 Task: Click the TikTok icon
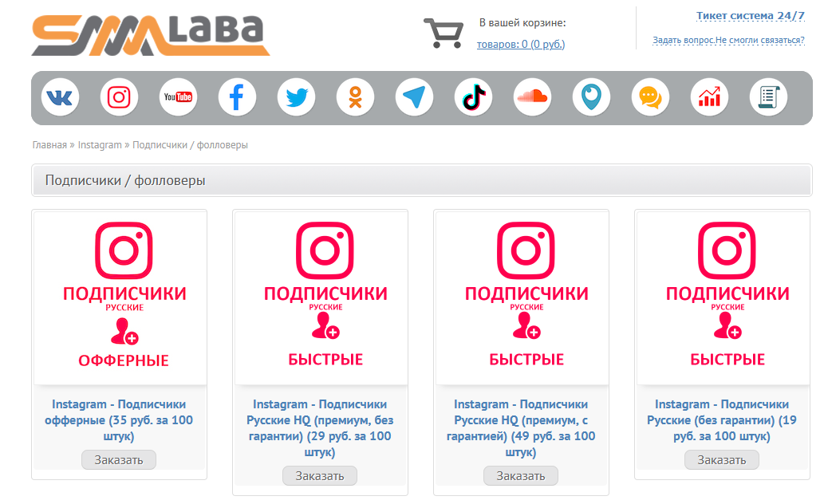pos(474,97)
